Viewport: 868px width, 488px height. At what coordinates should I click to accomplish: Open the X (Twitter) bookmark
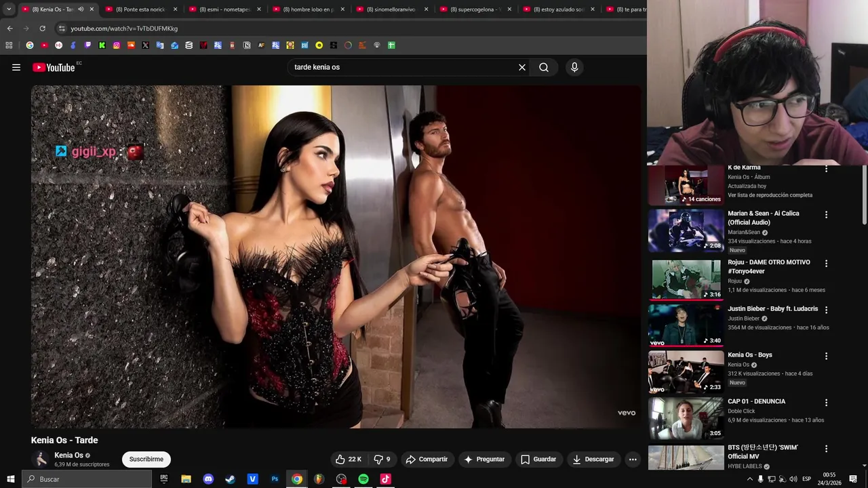tap(145, 45)
